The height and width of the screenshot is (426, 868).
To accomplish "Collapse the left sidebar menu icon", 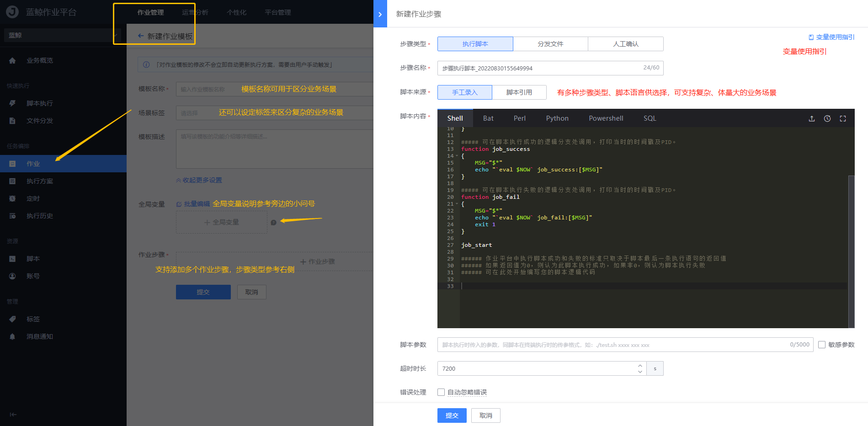I will coord(13,415).
